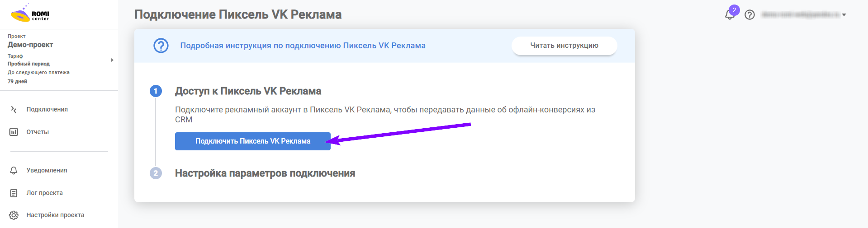868x228 pixels.
Task: Click the Настройки проекта gear icon
Action: pos(14,215)
